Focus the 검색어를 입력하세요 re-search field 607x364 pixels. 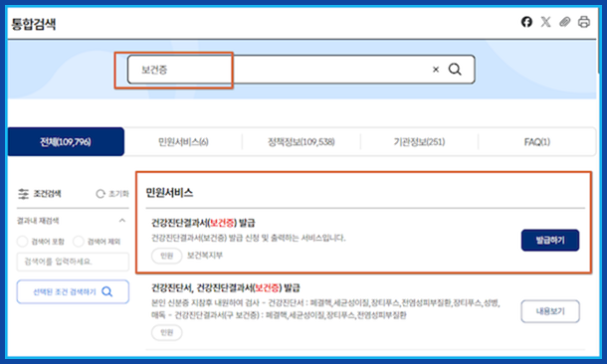click(x=73, y=262)
